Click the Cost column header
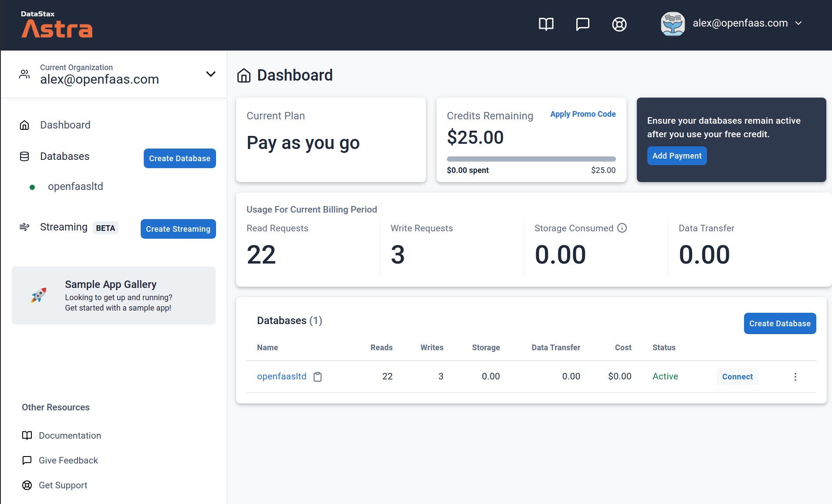832x504 pixels. click(x=623, y=348)
